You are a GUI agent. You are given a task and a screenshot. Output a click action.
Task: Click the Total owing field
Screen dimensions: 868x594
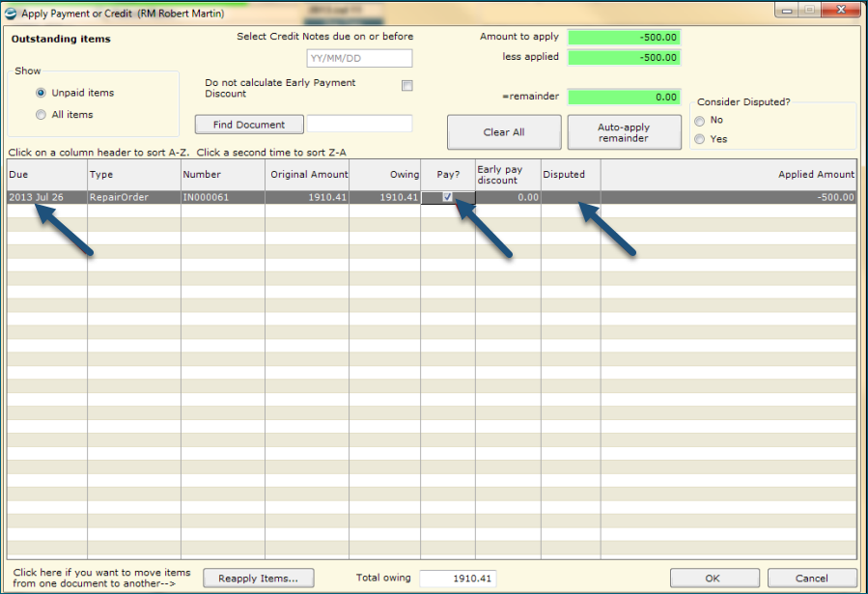[458, 578]
